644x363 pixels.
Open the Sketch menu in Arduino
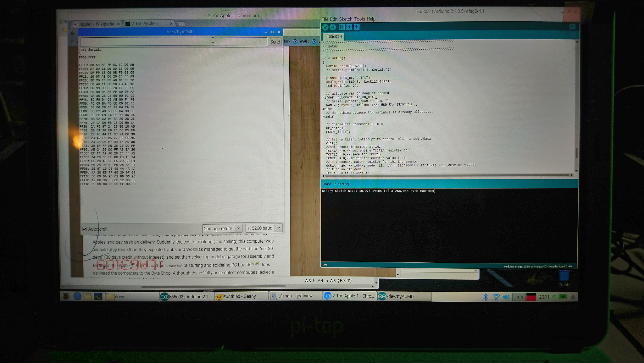click(x=346, y=19)
